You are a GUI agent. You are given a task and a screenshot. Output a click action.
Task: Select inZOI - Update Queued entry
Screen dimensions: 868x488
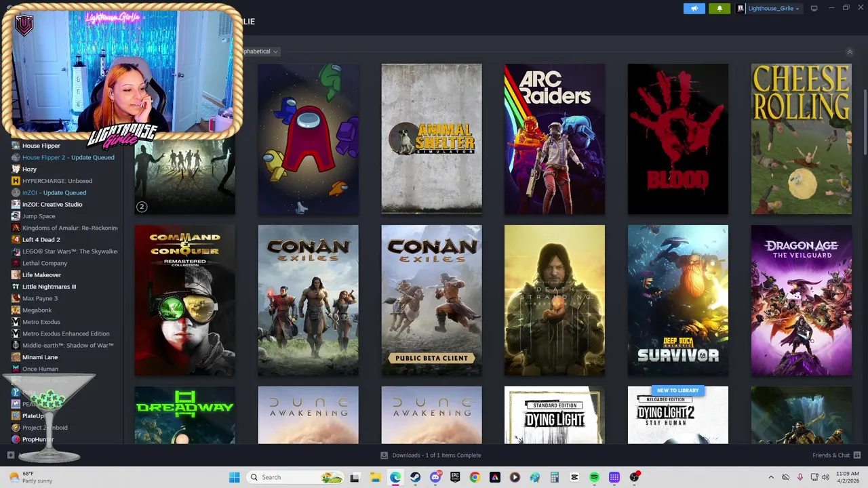(54, 192)
